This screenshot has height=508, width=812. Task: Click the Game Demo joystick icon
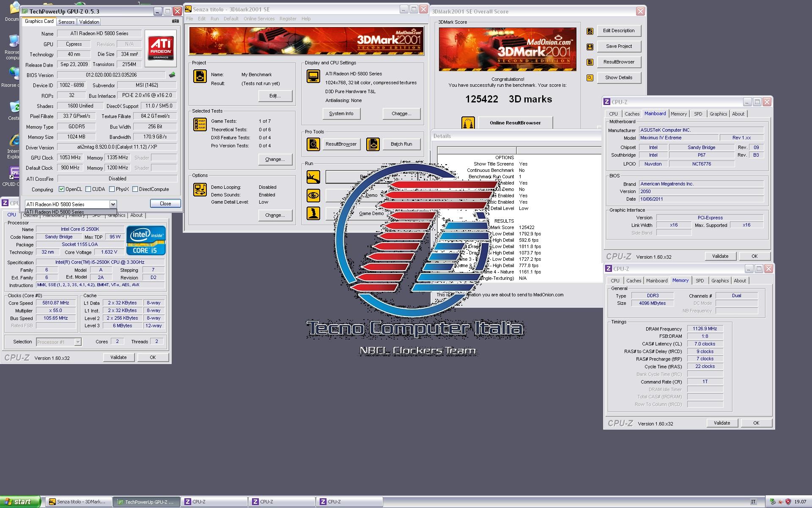[x=313, y=213]
